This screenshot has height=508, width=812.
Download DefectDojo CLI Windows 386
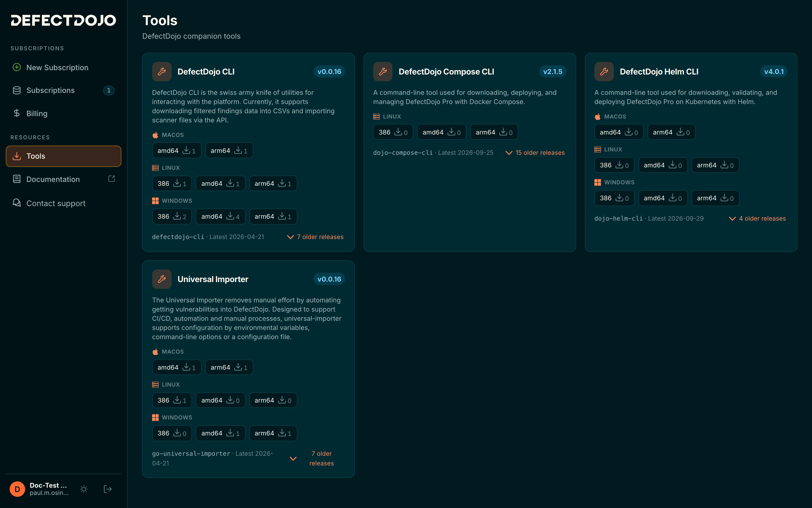pos(172,216)
